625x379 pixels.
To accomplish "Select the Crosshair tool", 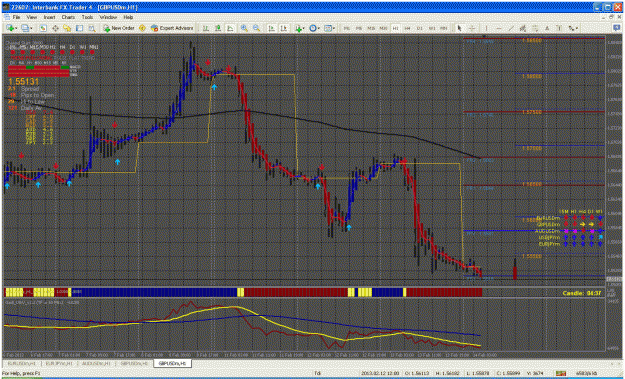I will [x=472, y=28].
